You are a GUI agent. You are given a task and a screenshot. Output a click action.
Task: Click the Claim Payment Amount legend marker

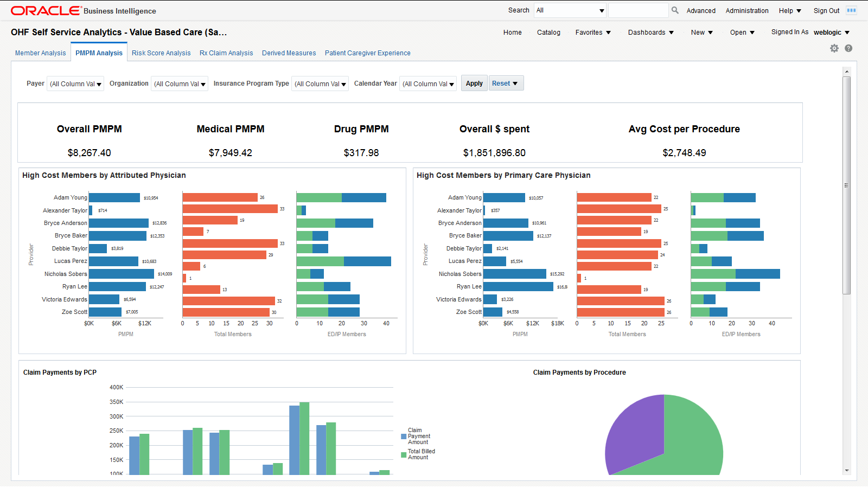pos(403,436)
